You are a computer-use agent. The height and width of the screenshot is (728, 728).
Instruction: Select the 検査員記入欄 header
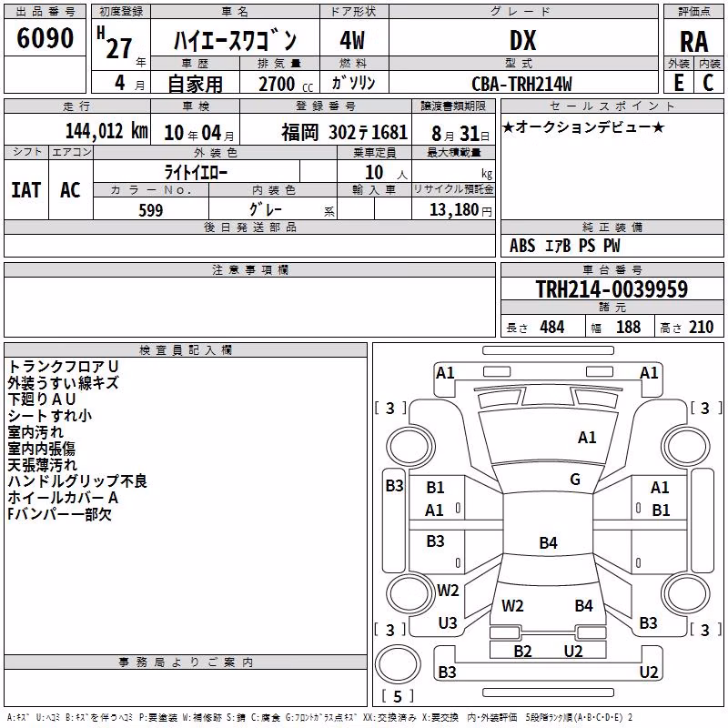(186, 350)
